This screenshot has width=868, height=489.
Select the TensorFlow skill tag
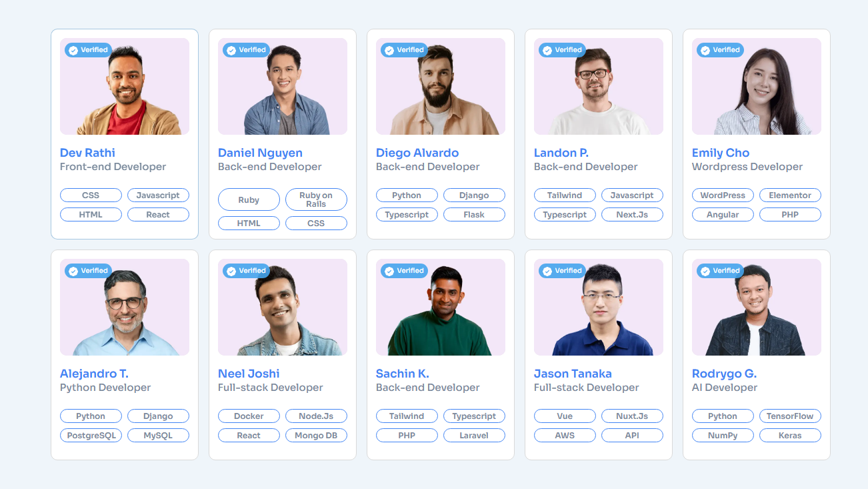point(790,416)
